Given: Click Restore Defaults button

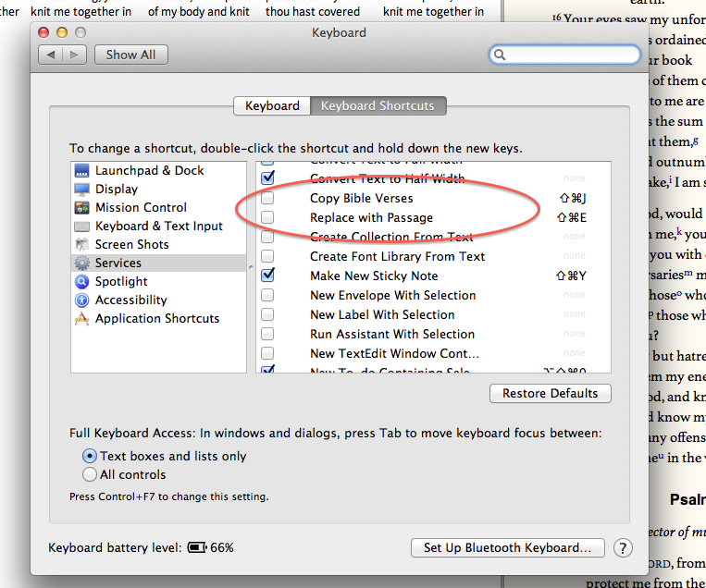Looking at the screenshot, I should point(551,393).
